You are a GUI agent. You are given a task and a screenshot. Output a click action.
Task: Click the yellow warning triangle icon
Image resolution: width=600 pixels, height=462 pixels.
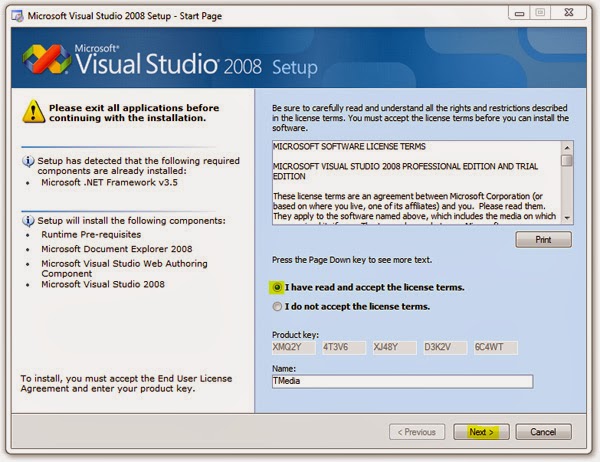[x=34, y=111]
